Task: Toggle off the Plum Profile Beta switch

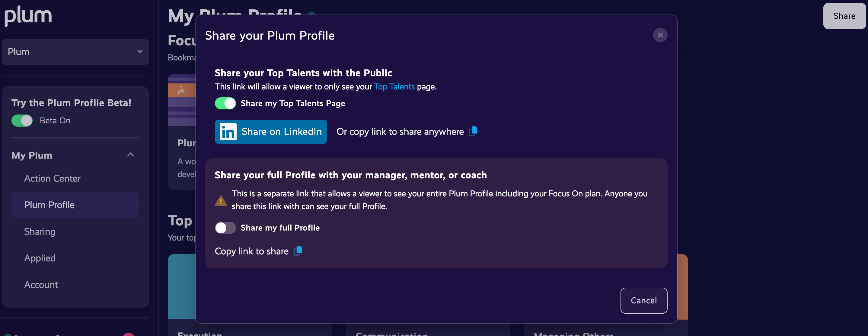Action: pos(21,121)
